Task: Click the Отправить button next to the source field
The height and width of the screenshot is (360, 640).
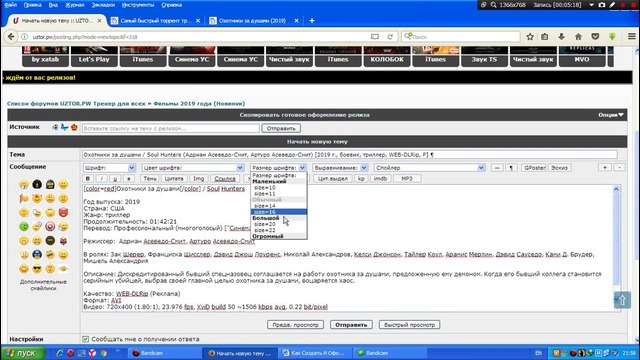Action: [x=281, y=128]
